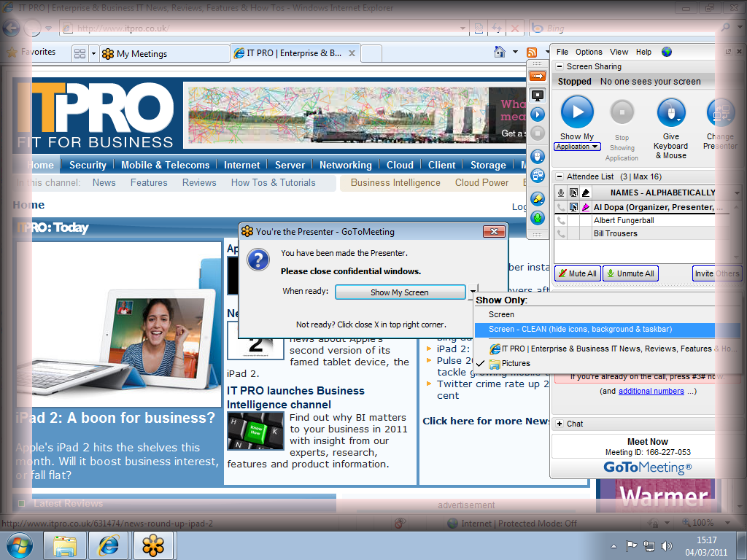Click the Favorites star icon
Viewport: 747px width, 560px height.
12,52
